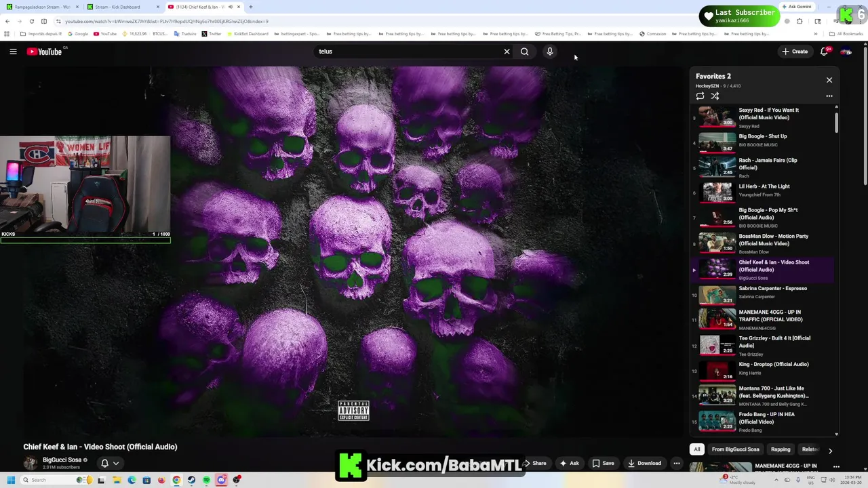868x488 pixels.
Task: Open the account avatar menu
Action: (846, 52)
